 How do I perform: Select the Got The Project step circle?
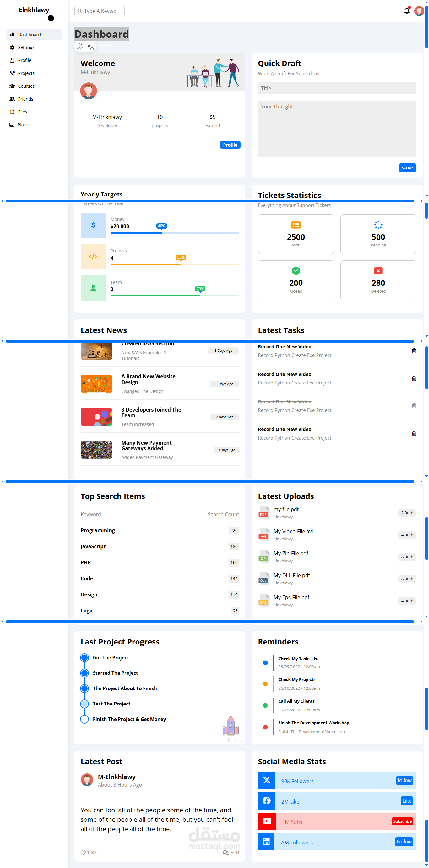pyautogui.click(x=84, y=657)
